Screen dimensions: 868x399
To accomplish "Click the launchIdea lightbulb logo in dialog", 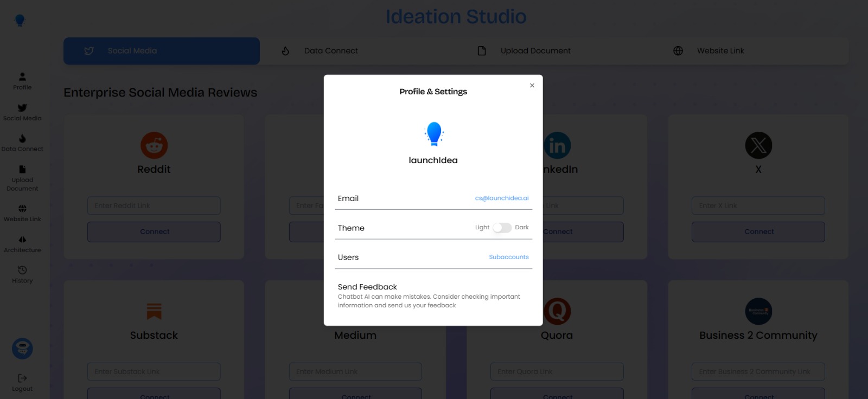I will click(x=433, y=134).
